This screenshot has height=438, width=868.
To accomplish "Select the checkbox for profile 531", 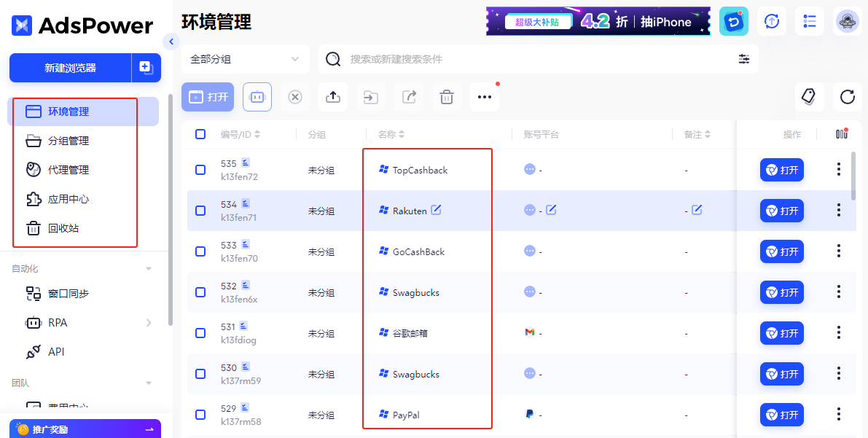I will 200,333.
